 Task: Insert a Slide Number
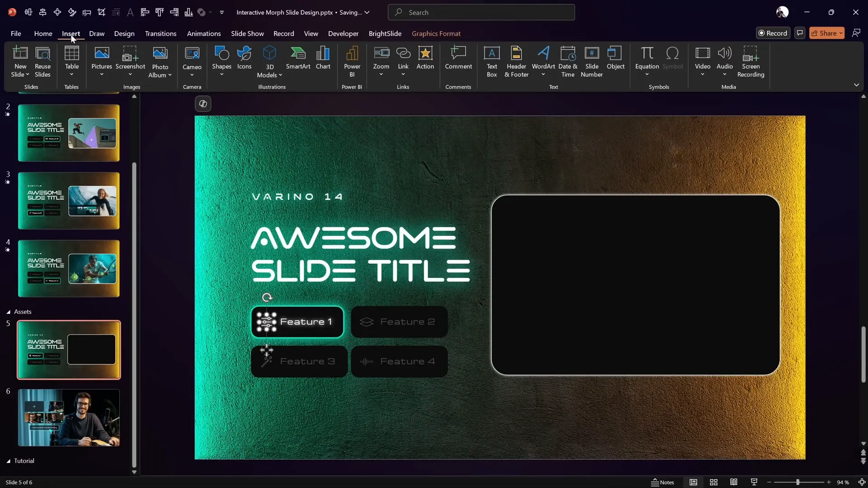tap(592, 62)
